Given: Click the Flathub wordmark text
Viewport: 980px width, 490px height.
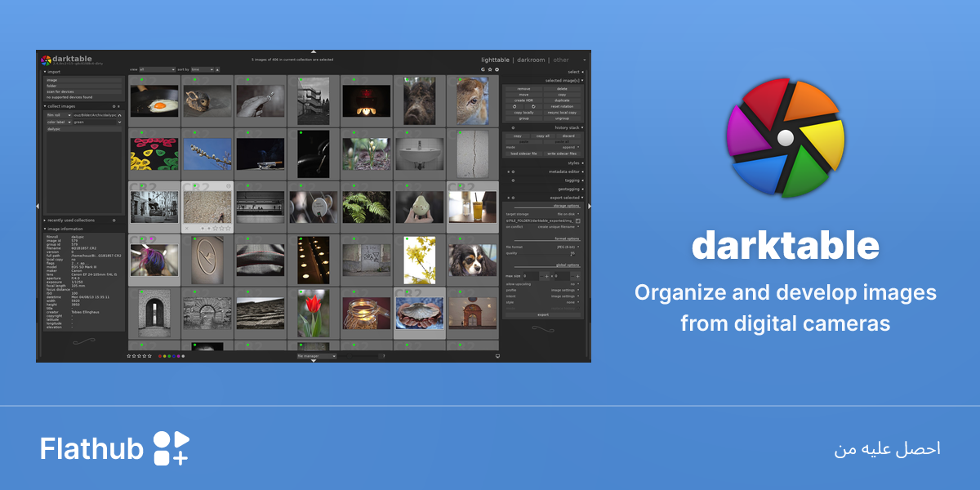Looking at the screenshot, I should [91, 448].
